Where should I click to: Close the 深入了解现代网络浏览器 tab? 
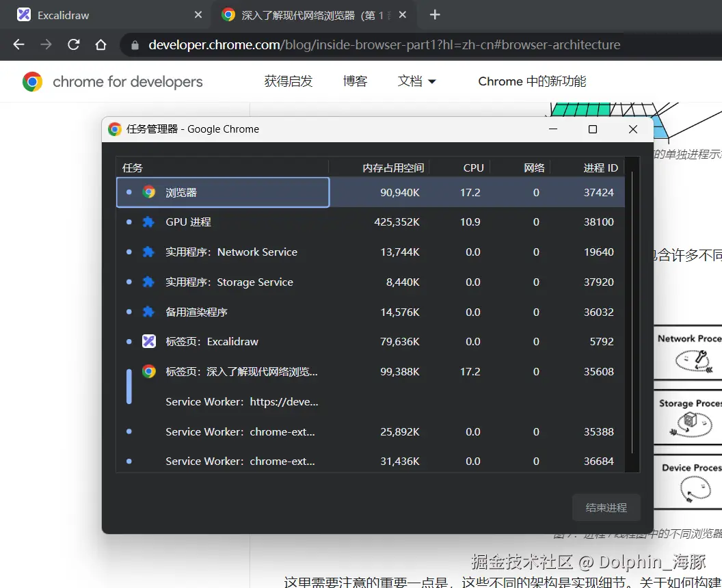pos(403,15)
